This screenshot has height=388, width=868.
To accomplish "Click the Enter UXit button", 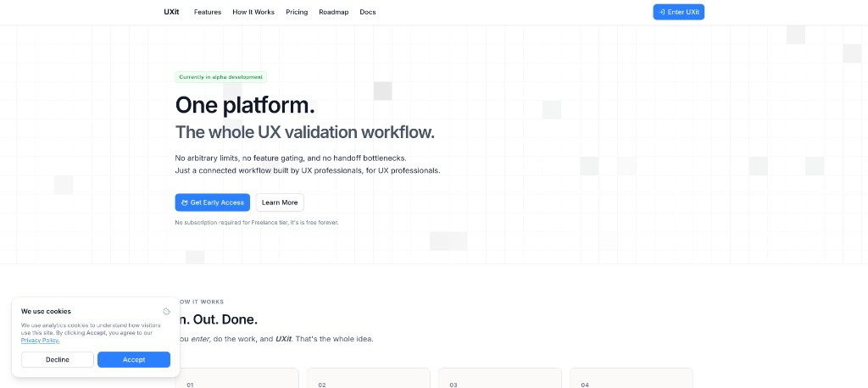I will click(x=679, y=12).
